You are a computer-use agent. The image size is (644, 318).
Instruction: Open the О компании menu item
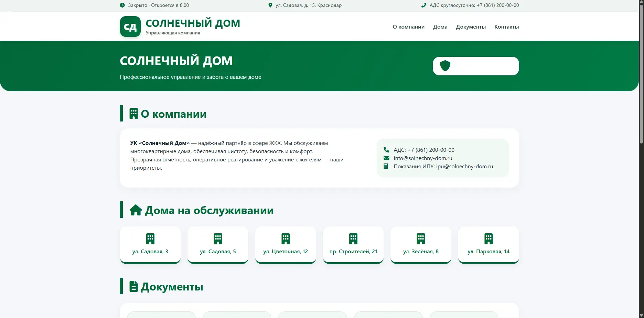click(x=409, y=27)
